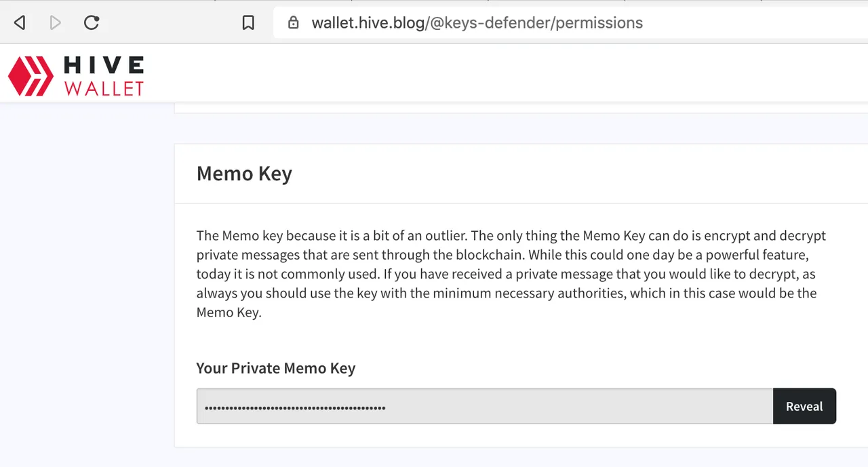The height and width of the screenshot is (467, 868).
Task: Click the Your Private Memo Key label
Action: (x=275, y=368)
